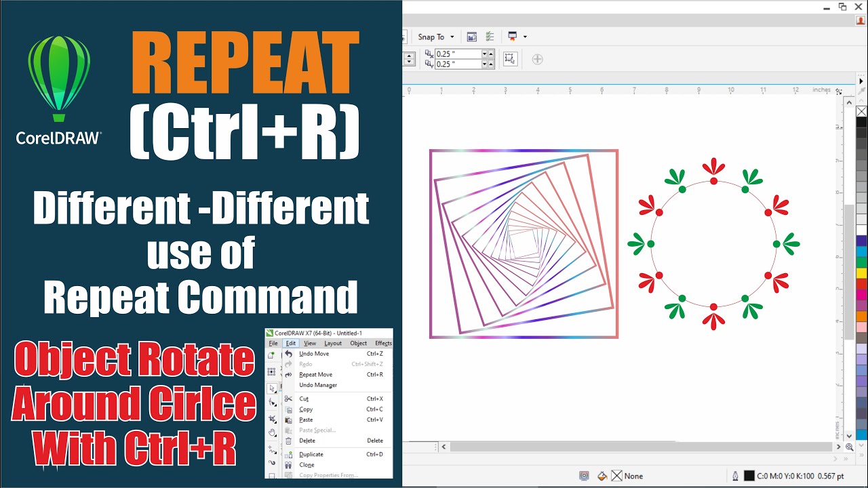Open the File menu in thumbnail window
Screen dimensions: 868x488
tap(273, 344)
